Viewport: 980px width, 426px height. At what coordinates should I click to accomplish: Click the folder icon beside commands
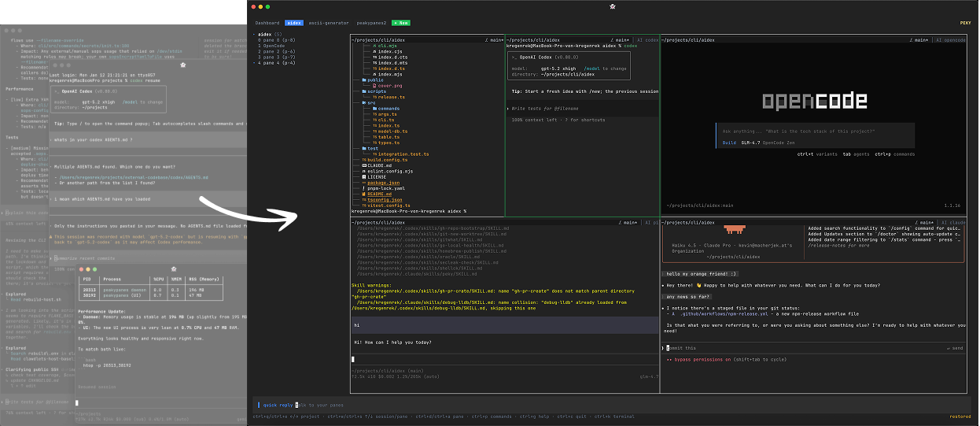tap(374, 108)
